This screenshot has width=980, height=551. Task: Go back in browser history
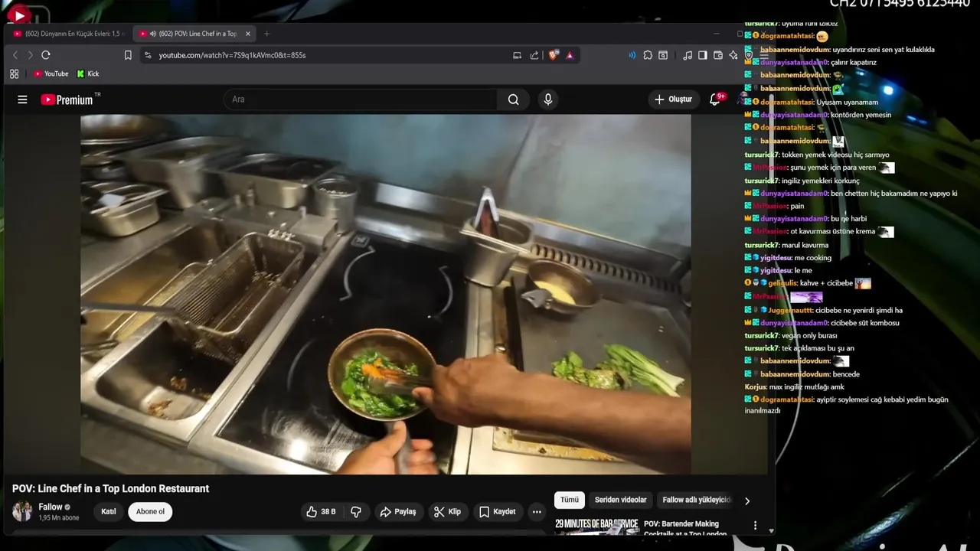pyautogui.click(x=15, y=55)
